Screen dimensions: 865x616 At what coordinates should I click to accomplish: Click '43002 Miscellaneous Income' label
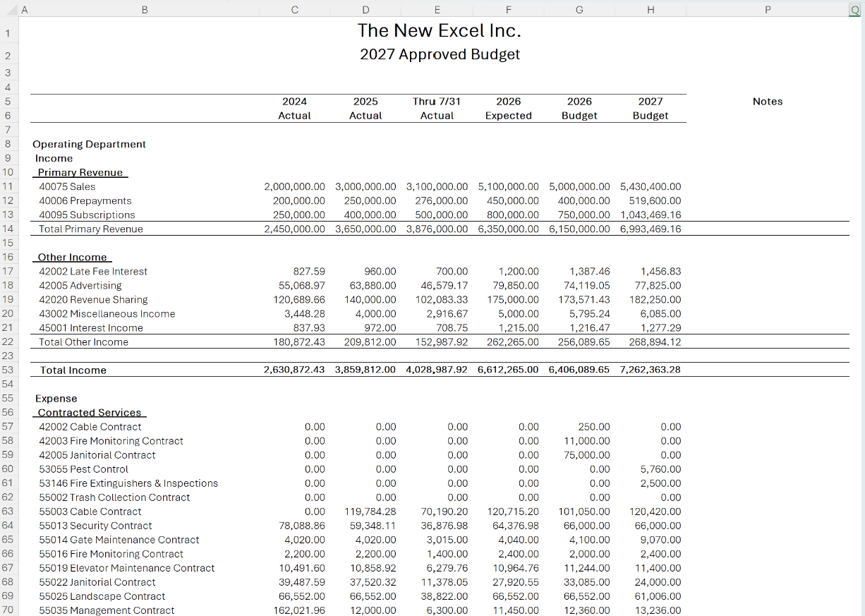coord(107,313)
